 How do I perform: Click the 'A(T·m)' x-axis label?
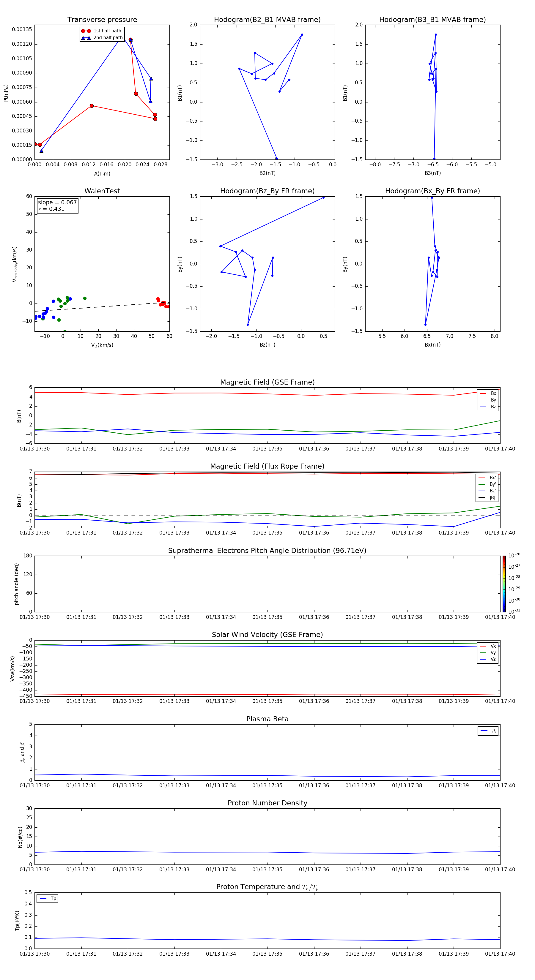point(102,173)
